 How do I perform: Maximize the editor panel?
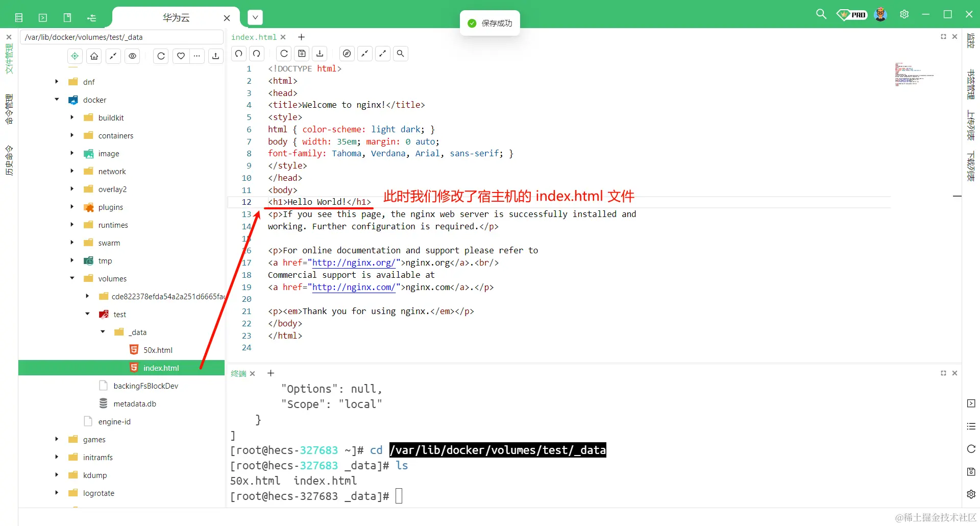click(943, 37)
